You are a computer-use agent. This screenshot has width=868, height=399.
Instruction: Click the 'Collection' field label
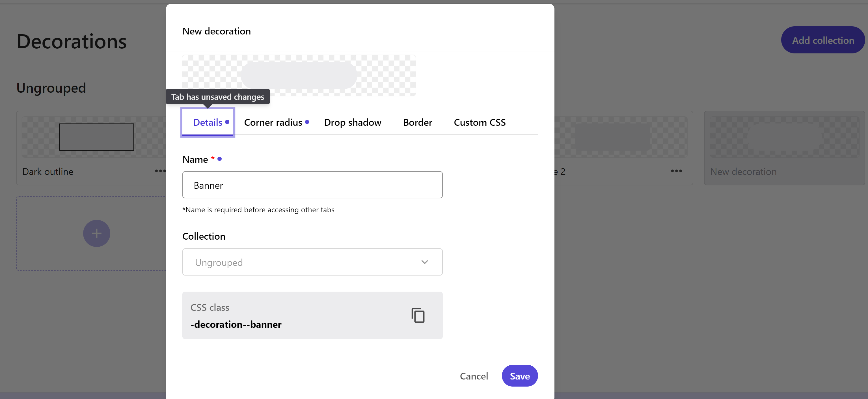click(204, 236)
